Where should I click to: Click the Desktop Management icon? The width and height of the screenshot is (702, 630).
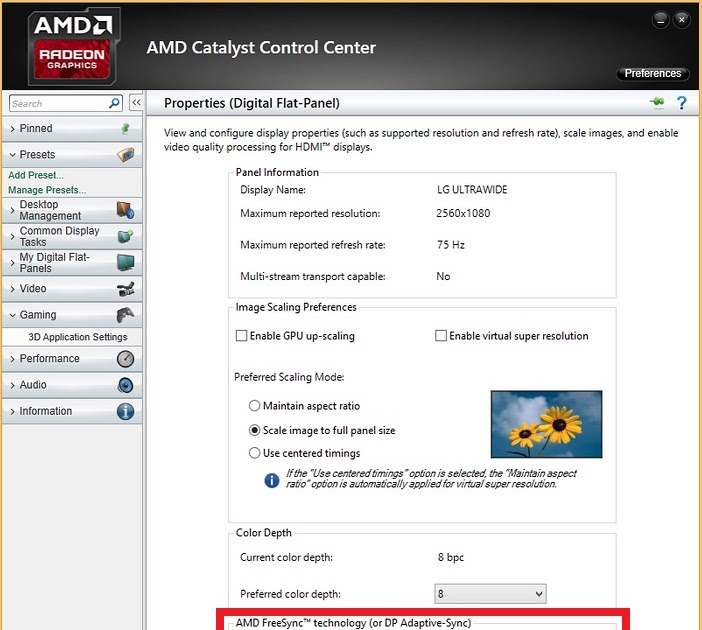[125, 210]
